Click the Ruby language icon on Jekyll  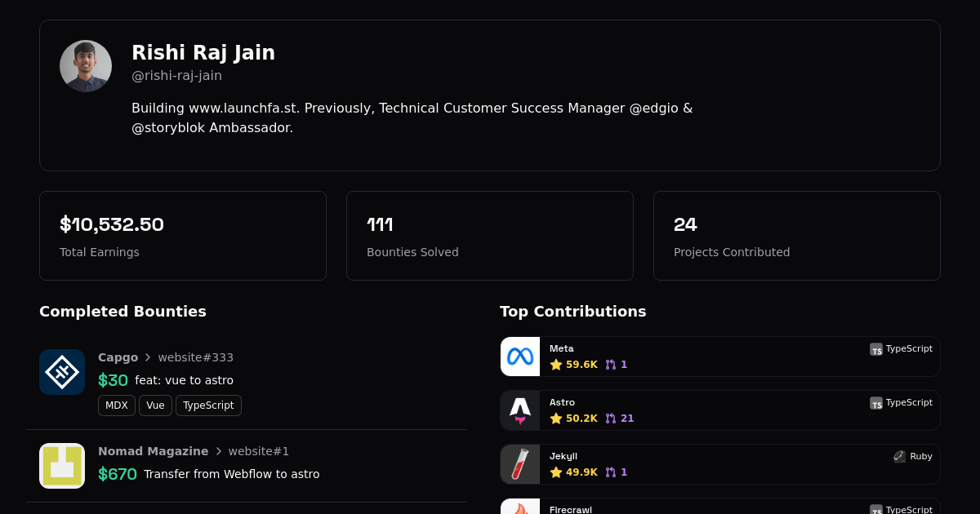[x=899, y=457]
